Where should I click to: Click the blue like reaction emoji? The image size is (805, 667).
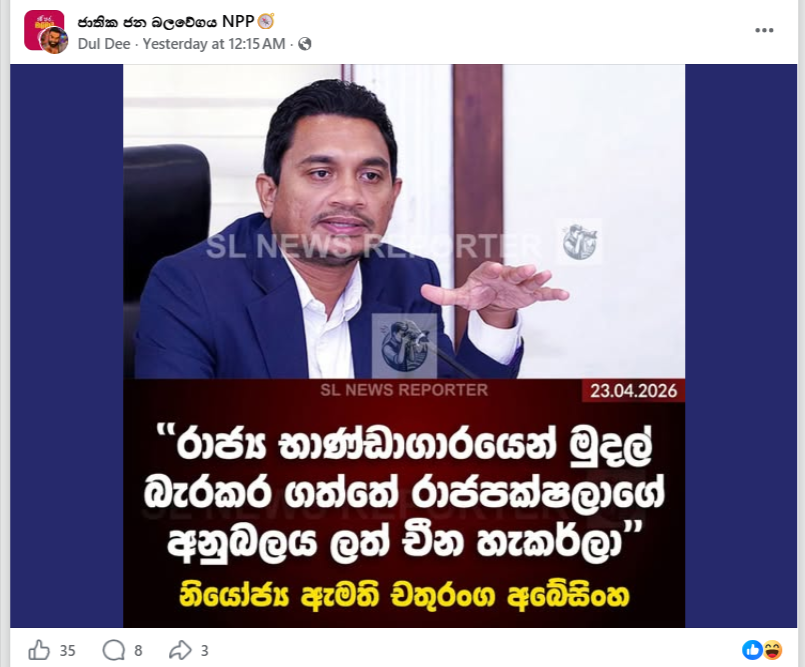(752, 650)
